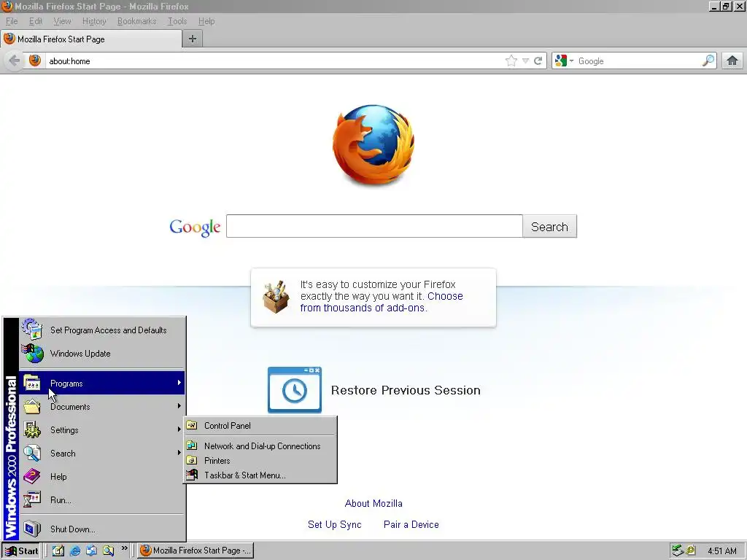Click the Set Program Access and Defaults icon

click(32, 330)
